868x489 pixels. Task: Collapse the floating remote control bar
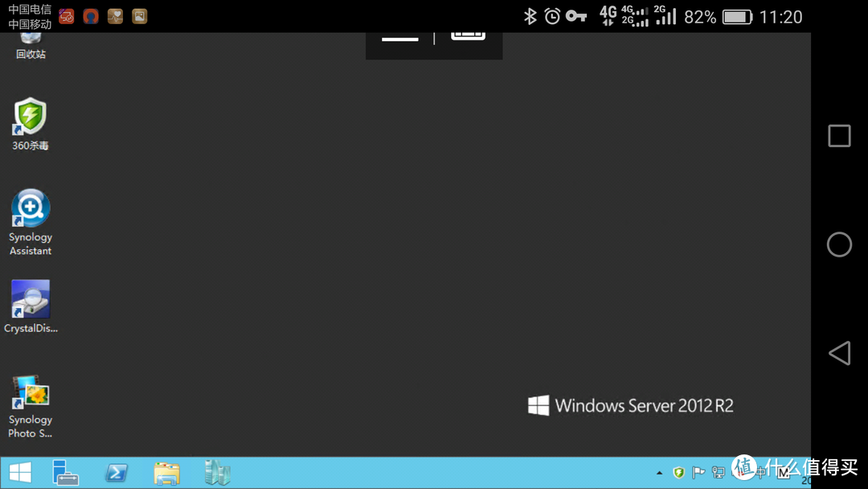click(399, 37)
